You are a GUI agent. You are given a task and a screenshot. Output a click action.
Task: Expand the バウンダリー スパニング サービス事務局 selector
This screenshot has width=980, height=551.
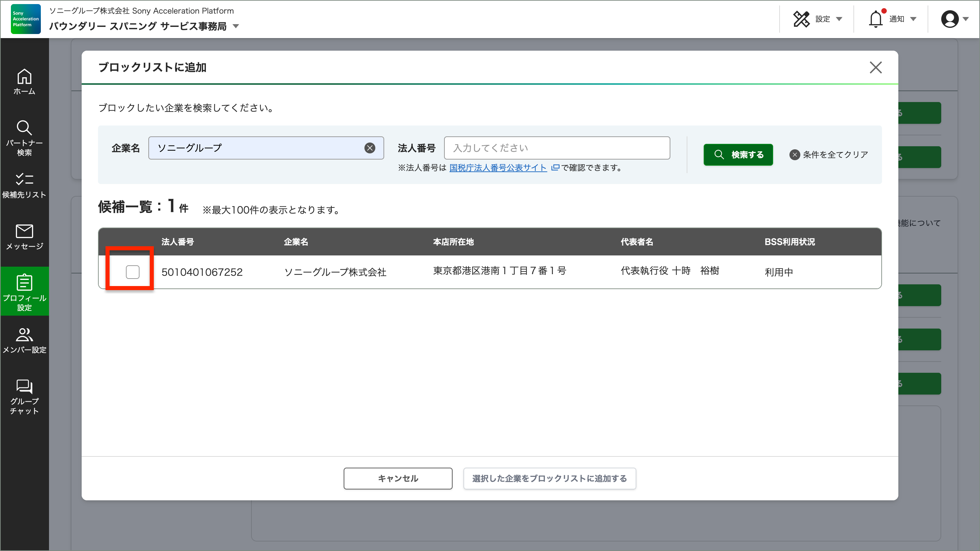[236, 27]
